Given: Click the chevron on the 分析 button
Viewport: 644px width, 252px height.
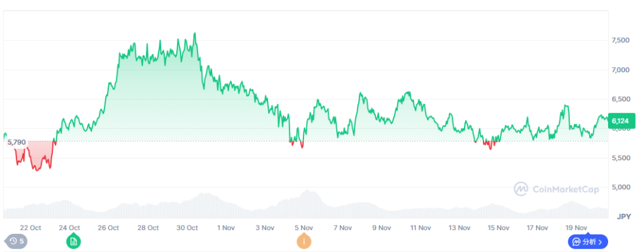Looking at the screenshot, I should 601,241.
